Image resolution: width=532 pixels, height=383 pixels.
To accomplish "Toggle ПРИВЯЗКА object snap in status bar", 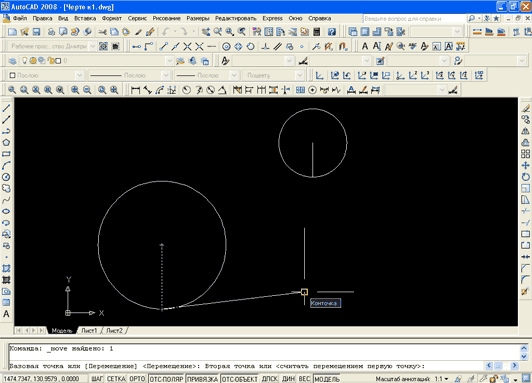I will click(202, 379).
